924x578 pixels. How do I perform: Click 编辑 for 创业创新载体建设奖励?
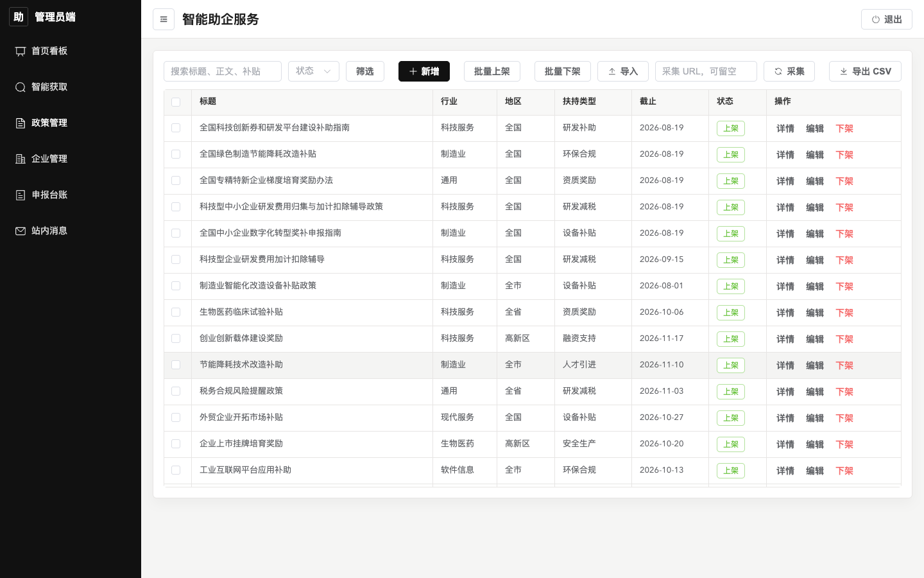click(815, 339)
